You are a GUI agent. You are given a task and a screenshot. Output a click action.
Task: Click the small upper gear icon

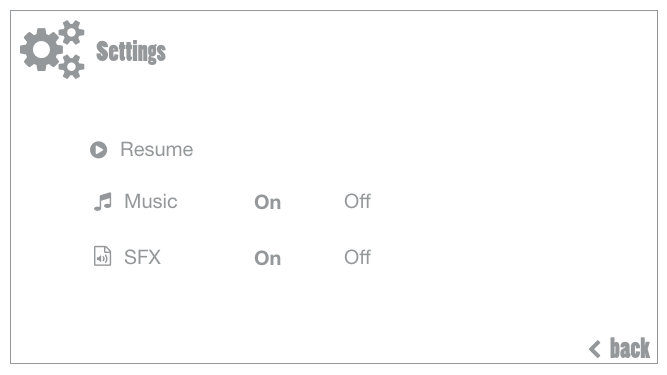coord(71,32)
